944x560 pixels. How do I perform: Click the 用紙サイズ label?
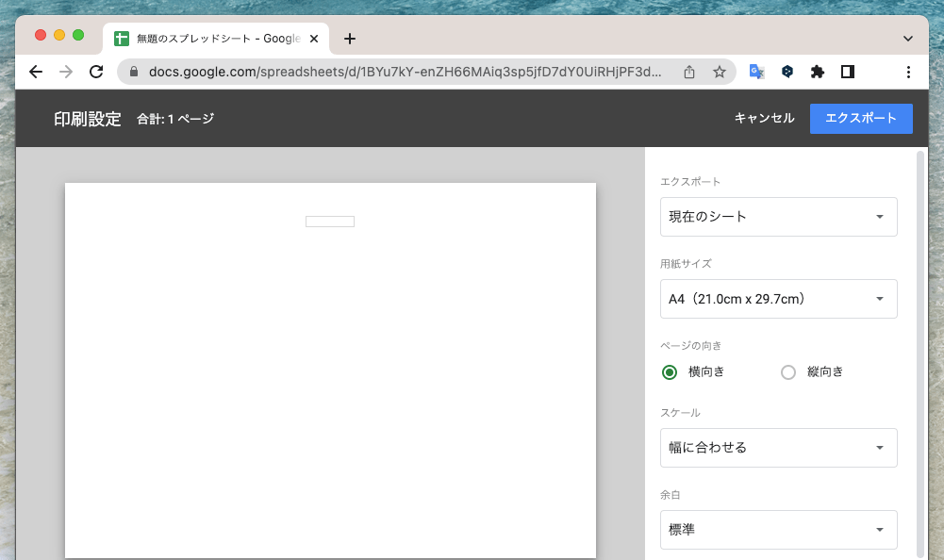pos(686,264)
